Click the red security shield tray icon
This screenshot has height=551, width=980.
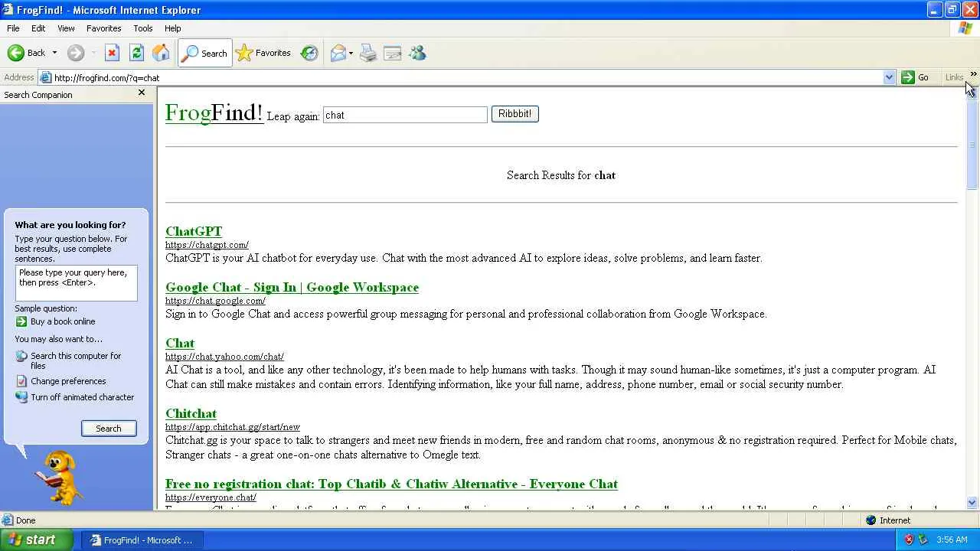(909, 540)
